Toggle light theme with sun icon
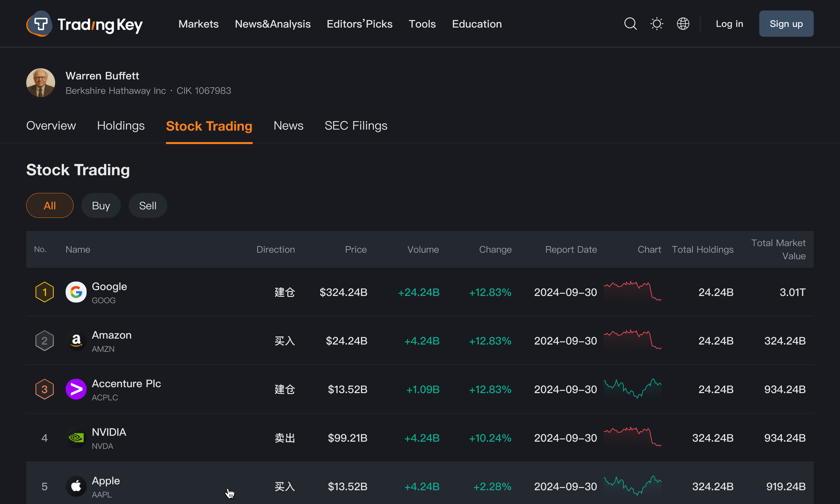Image resolution: width=840 pixels, height=504 pixels. pyautogui.click(x=657, y=24)
